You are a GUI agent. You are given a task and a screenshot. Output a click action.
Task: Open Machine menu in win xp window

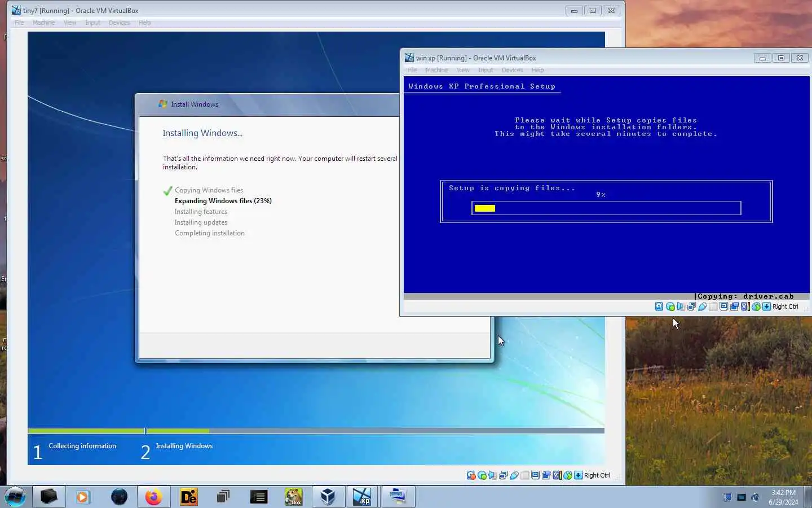437,70
